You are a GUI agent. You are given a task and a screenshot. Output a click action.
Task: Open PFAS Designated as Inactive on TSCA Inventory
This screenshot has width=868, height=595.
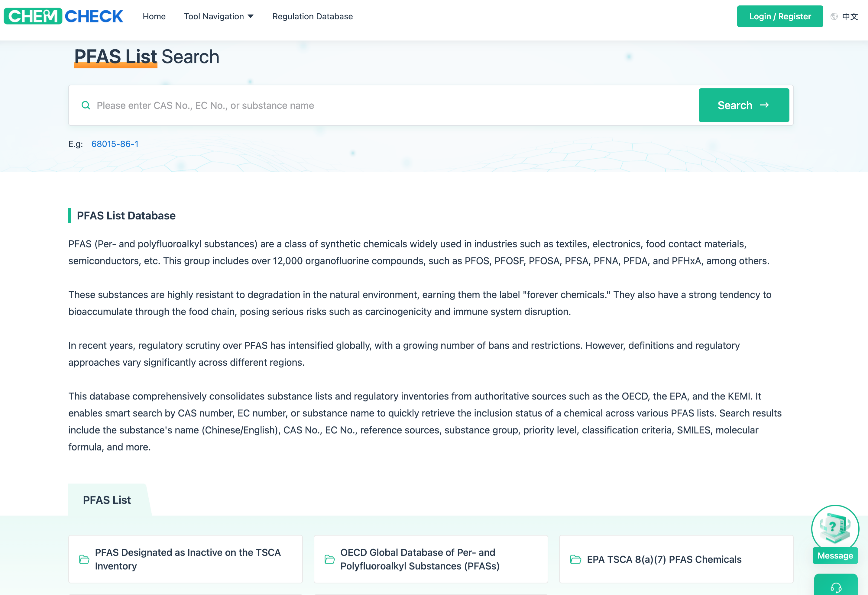pyautogui.click(x=185, y=559)
